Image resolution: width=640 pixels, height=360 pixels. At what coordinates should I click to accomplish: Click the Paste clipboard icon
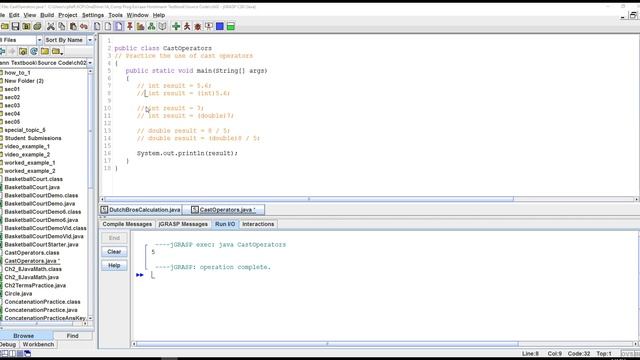(x=73, y=27)
